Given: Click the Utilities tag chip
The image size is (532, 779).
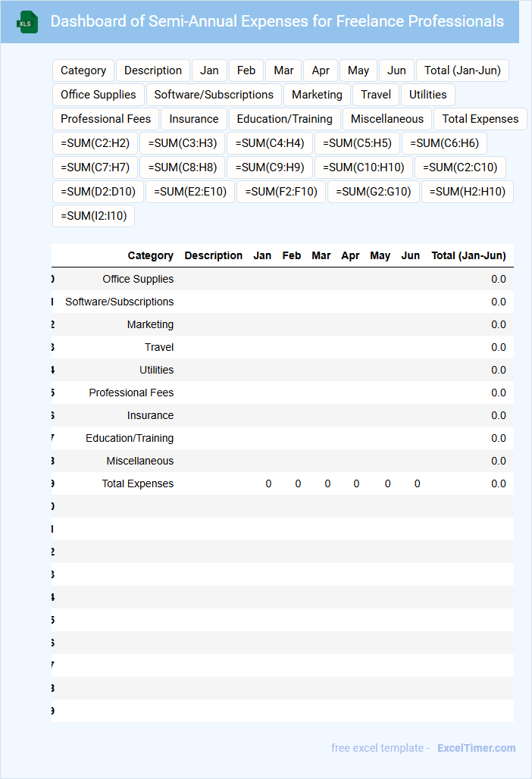Looking at the screenshot, I should point(427,95).
